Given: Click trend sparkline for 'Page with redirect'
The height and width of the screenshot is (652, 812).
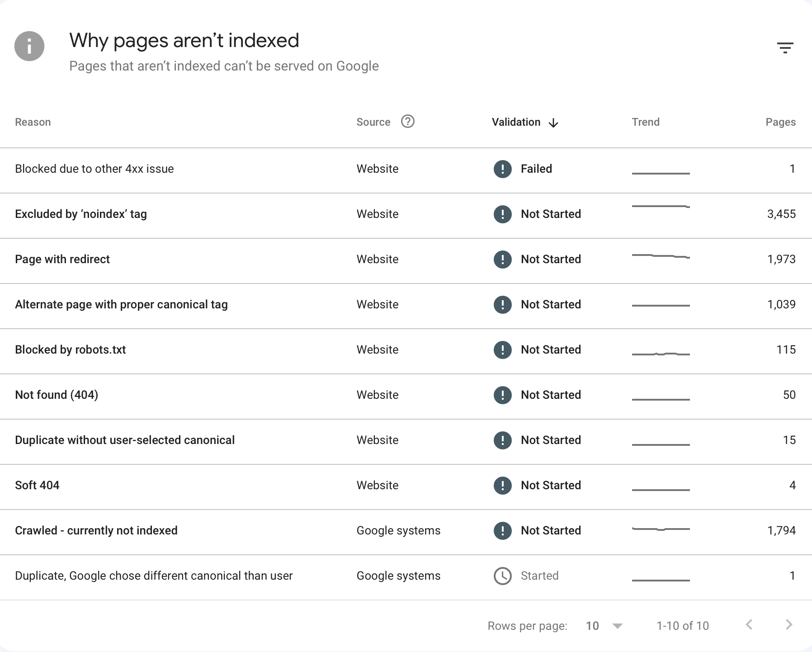Looking at the screenshot, I should pyautogui.click(x=661, y=256).
